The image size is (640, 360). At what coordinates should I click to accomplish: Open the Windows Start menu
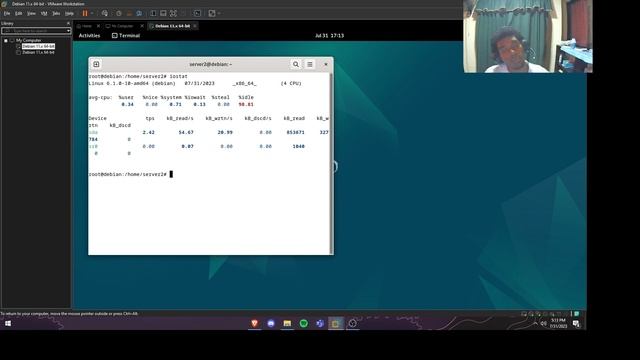coord(8,324)
